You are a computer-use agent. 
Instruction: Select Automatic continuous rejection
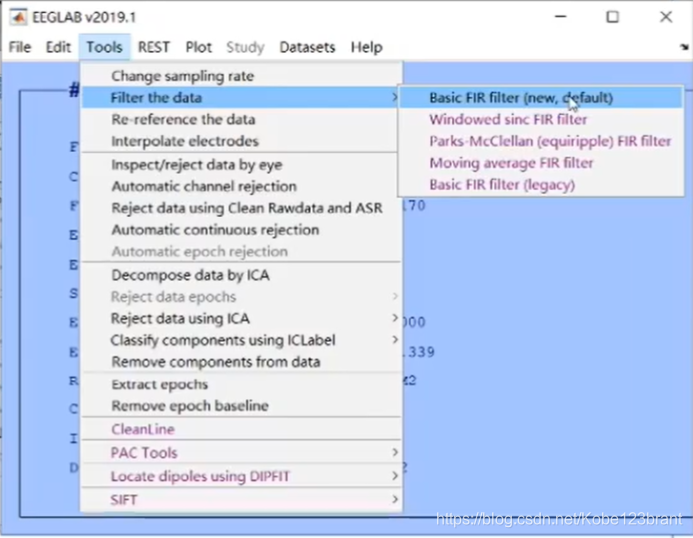[241, 230]
